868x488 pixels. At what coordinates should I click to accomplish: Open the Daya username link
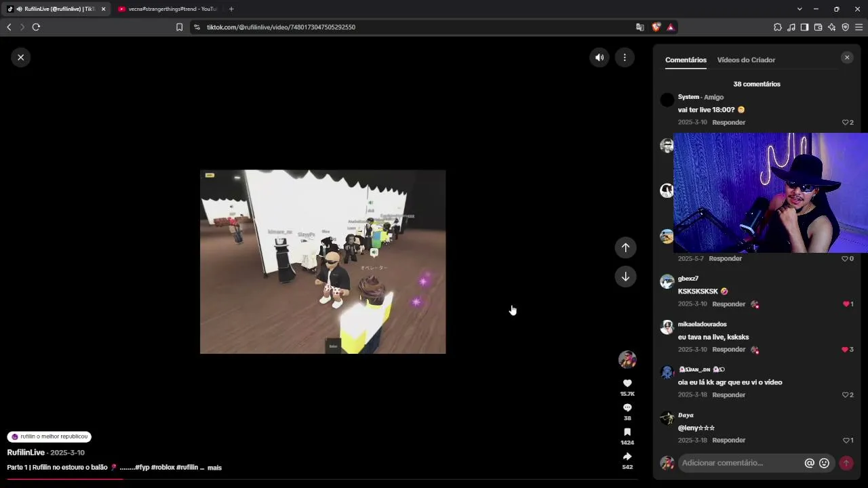pos(686,415)
